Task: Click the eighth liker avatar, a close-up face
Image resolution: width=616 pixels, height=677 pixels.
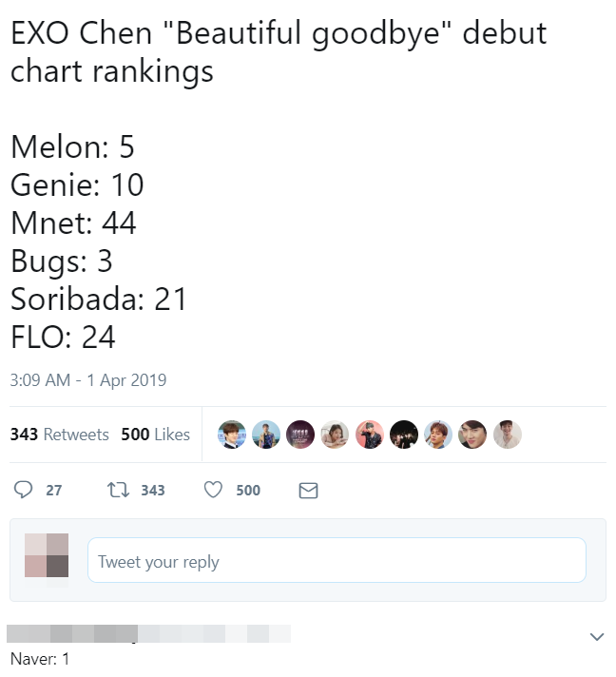Action: [472, 435]
